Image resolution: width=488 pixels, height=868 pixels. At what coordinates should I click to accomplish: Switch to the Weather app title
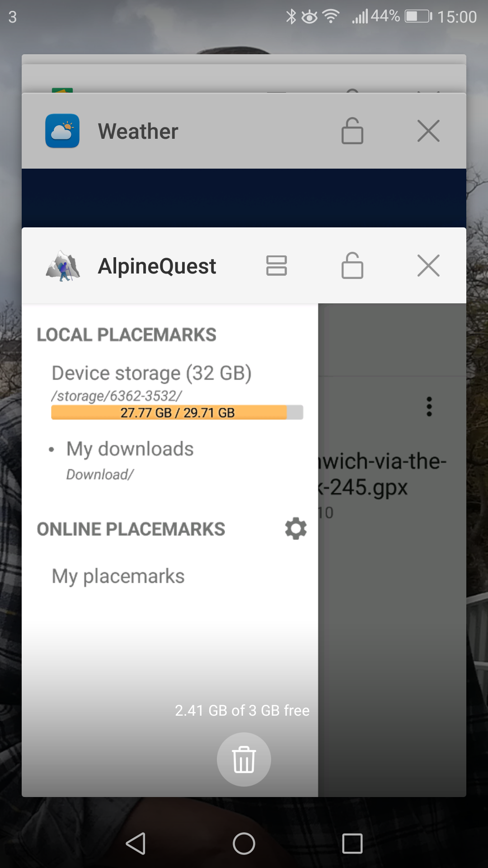tap(138, 132)
